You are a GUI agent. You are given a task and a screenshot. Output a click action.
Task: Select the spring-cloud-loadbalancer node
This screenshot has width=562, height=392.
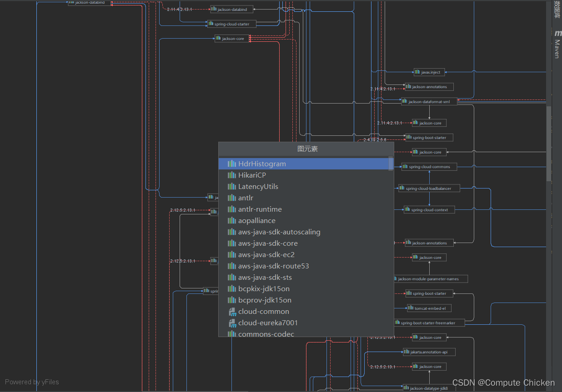[429, 188]
